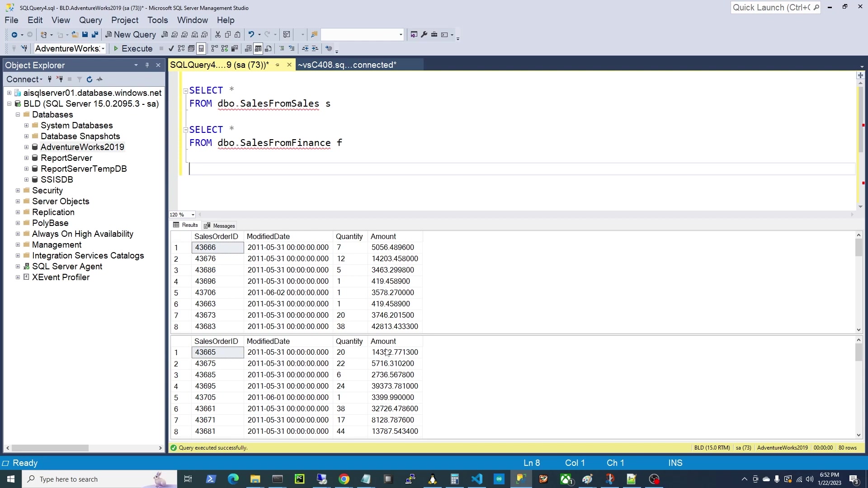Toggle SQLCMD mode in the toolbar
This screenshot has width=868, height=488.
pyautogui.click(x=330, y=48)
